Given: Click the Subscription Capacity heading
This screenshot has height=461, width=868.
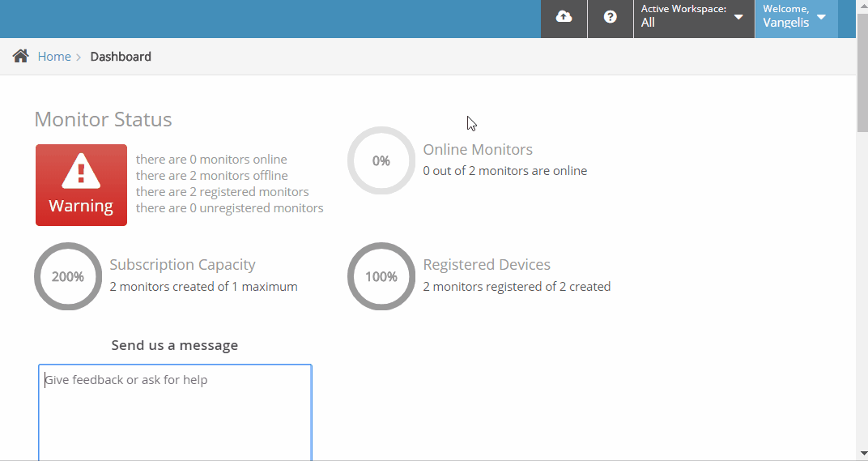Looking at the screenshot, I should (x=182, y=265).
